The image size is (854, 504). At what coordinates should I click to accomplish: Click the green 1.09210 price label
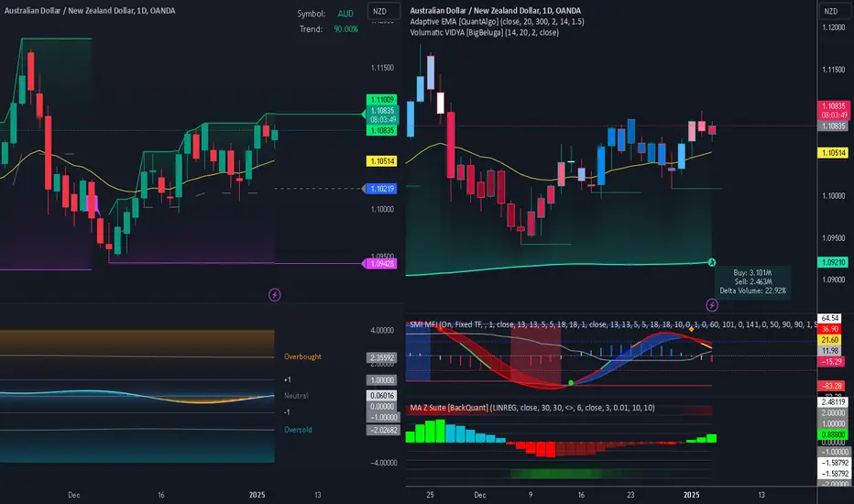833,262
